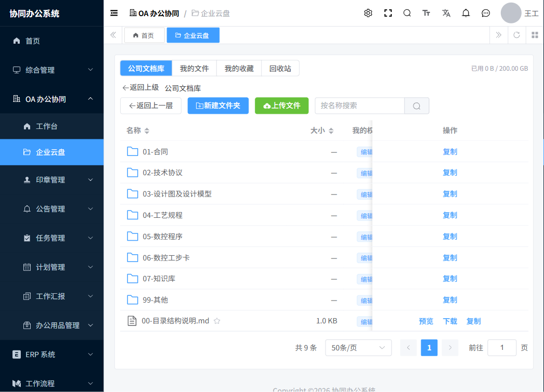544x392 pixels.
Task: Copy the 03-设计图及设计模型 folder
Action: (x=450, y=194)
